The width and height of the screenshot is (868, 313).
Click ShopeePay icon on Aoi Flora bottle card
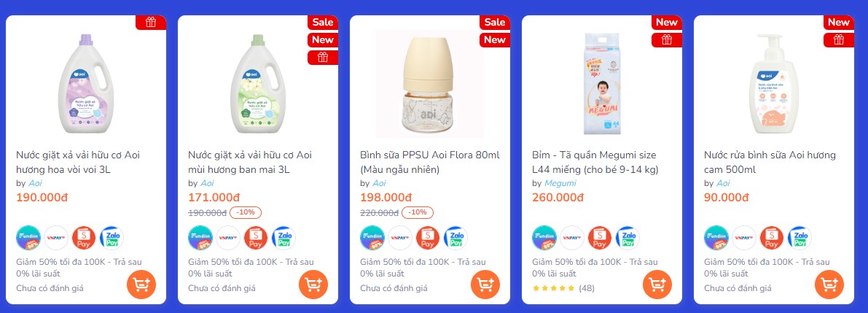click(428, 238)
